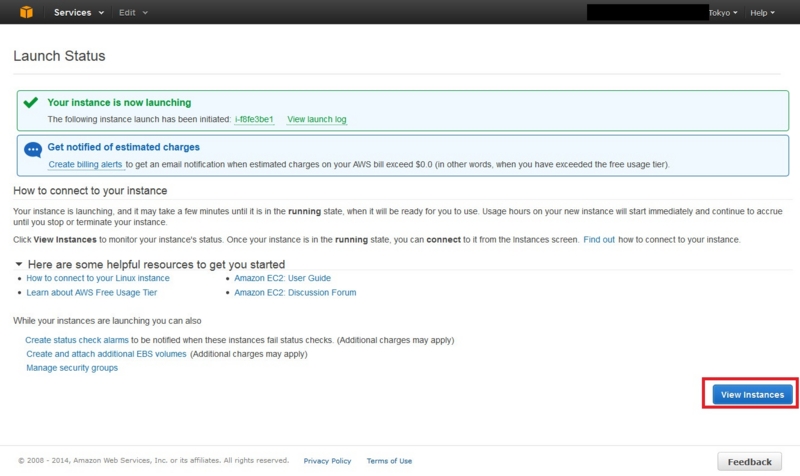Open How to connect to your Linux instance
This screenshot has width=800, height=476.
[98, 278]
